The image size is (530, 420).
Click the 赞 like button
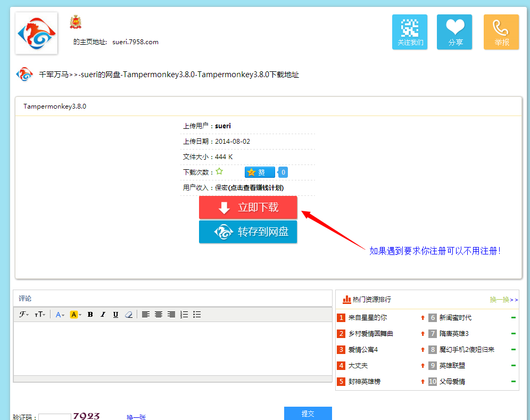pos(260,172)
